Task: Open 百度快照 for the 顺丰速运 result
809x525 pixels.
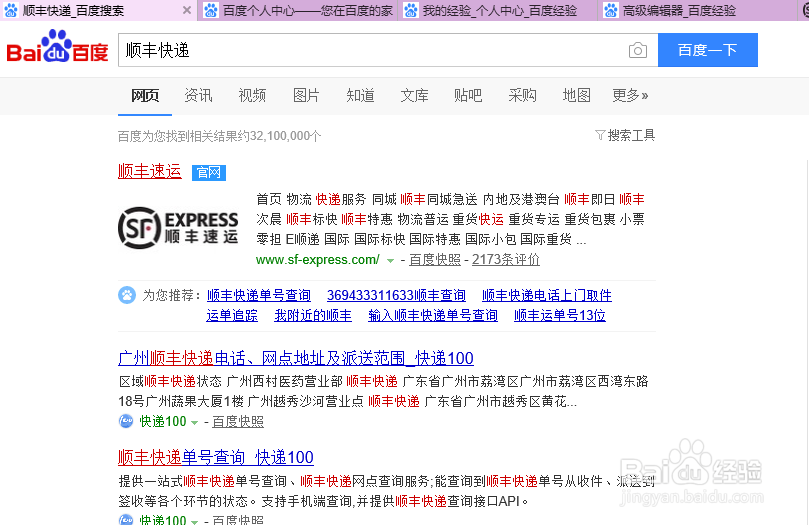Action: point(434,259)
